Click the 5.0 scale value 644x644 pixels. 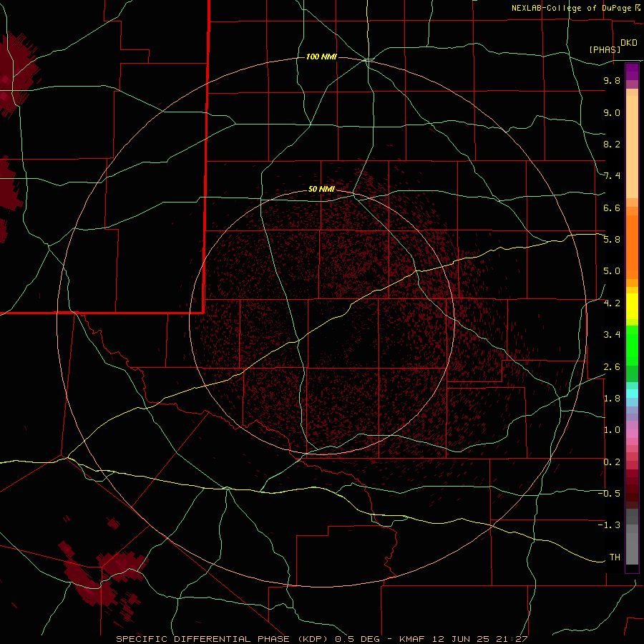[x=612, y=271]
